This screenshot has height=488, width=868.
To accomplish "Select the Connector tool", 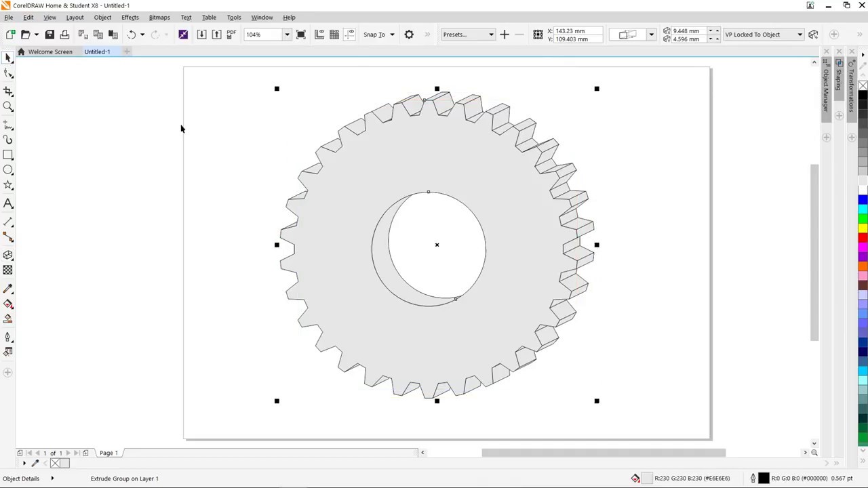I will tap(8, 237).
